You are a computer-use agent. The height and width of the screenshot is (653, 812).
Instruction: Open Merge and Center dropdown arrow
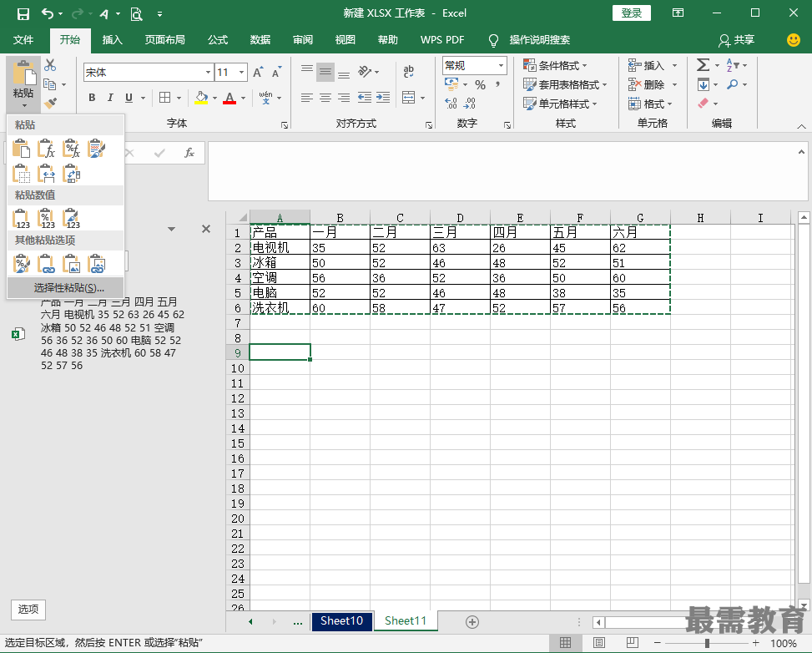point(423,98)
